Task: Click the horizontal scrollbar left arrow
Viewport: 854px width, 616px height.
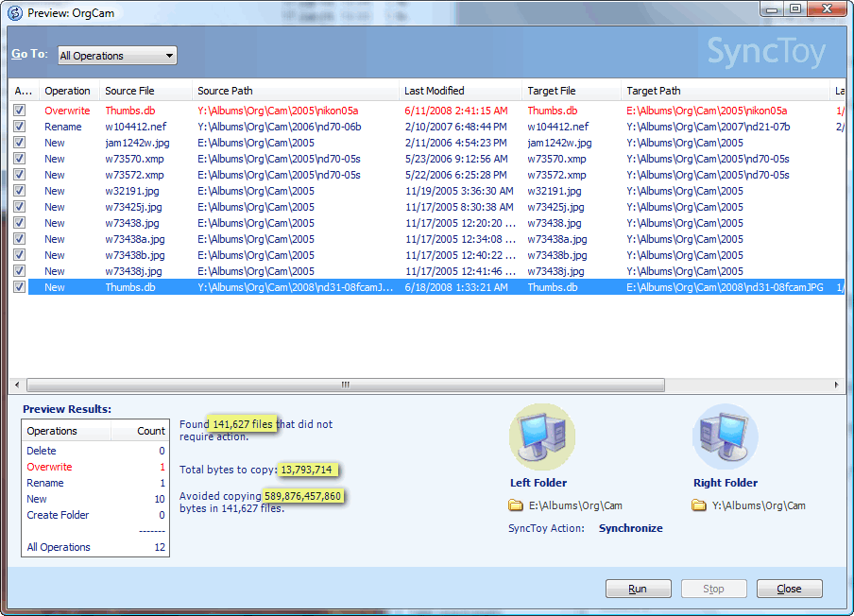Action: point(17,385)
